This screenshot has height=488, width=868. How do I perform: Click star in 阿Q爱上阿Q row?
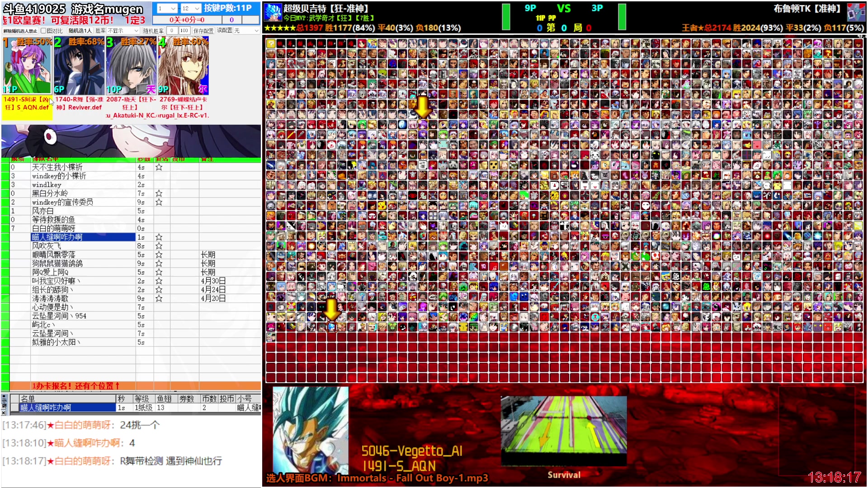[159, 272]
